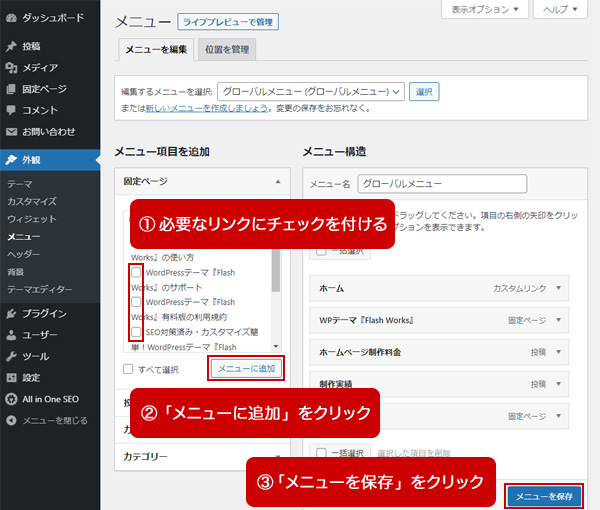
Task: Toggle the bottom 一括選択 checkbox
Action: pos(321,453)
